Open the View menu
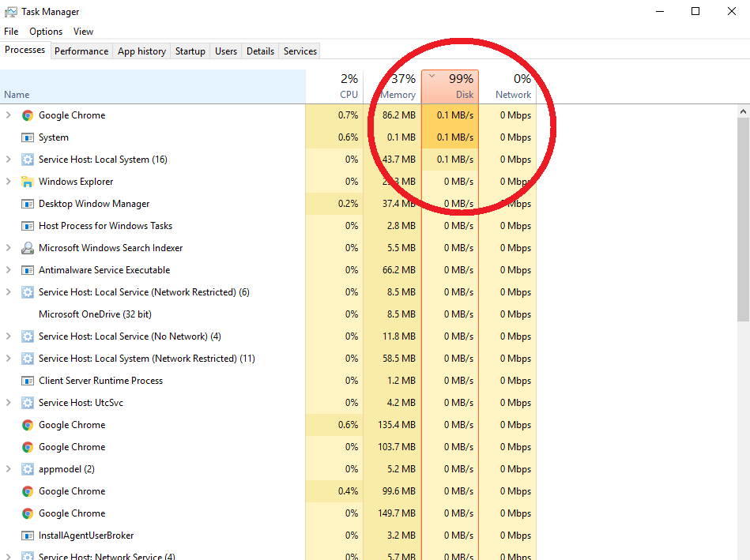750x560 pixels. [83, 32]
